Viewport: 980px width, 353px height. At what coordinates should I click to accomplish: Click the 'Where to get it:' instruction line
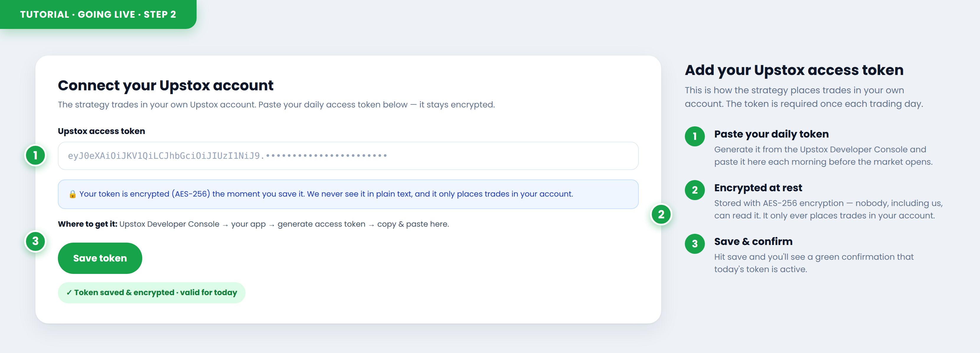253,224
